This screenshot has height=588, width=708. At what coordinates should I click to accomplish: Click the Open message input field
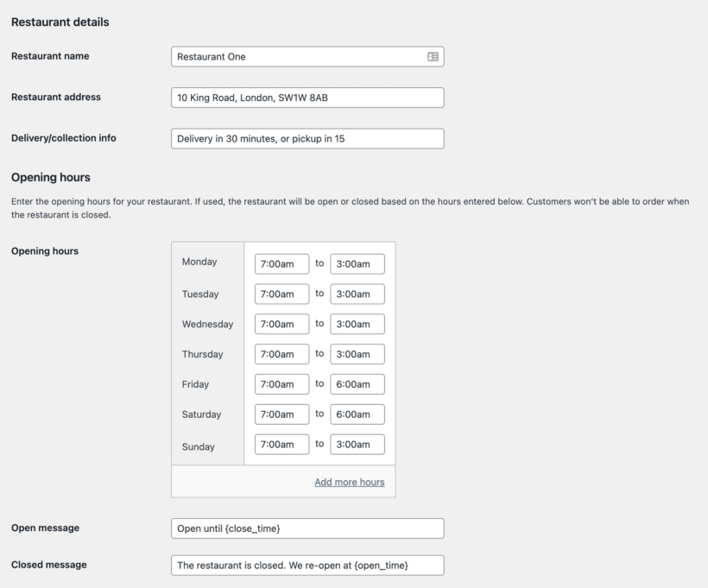pyautogui.click(x=307, y=528)
